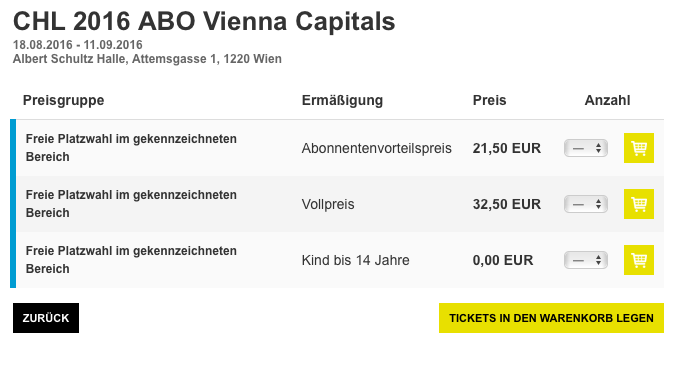
Task: Select the Vollpreis discount label
Action: point(328,204)
